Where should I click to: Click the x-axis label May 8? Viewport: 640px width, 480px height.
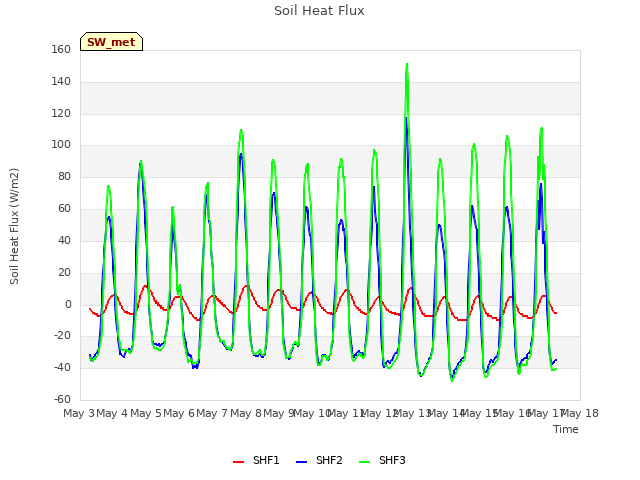[245, 413]
